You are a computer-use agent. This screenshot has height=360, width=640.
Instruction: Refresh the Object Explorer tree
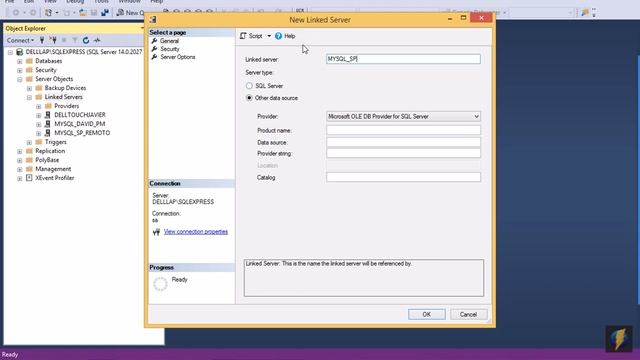86,40
